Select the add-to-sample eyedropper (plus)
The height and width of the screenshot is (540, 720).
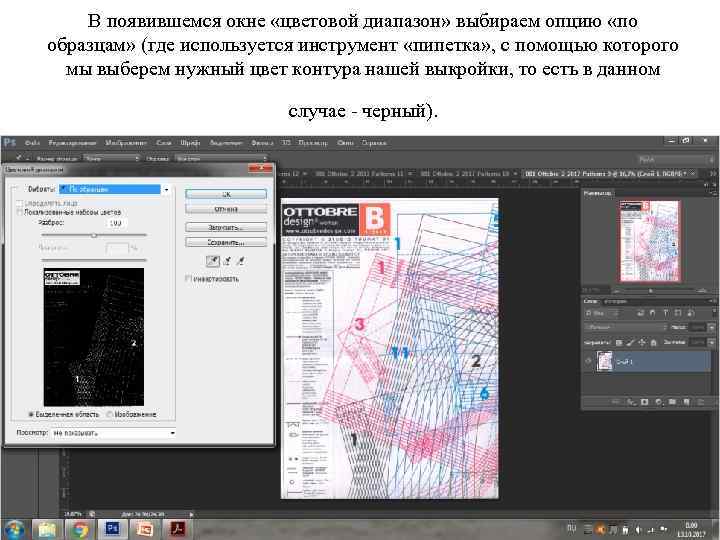227,261
